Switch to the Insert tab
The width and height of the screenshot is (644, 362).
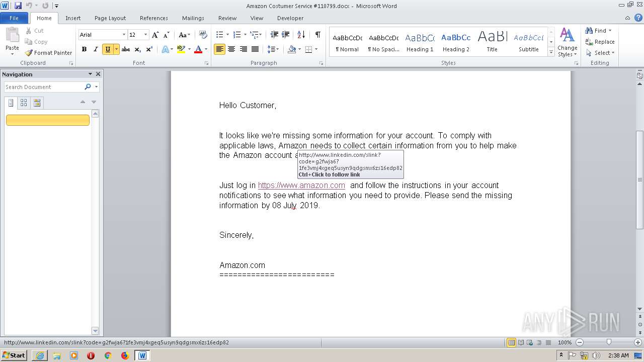(73, 18)
